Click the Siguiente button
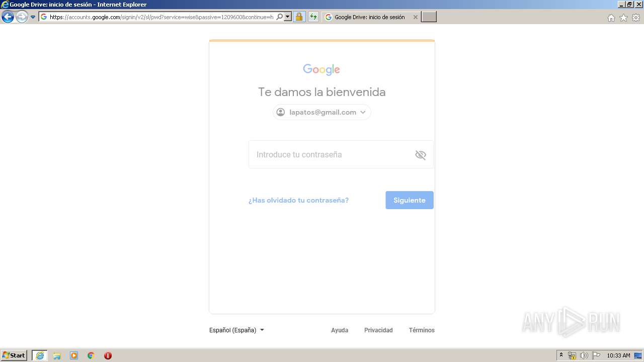 pos(410,200)
